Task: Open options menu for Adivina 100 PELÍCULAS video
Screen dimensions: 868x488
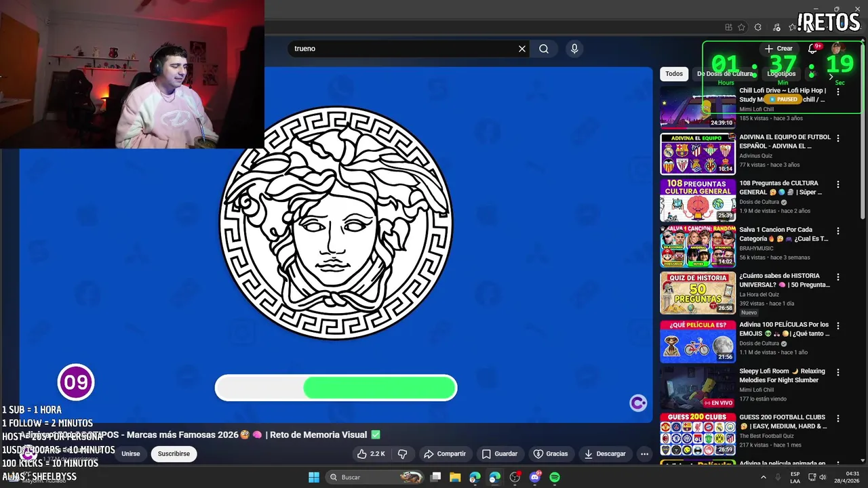Action: tap(838, 326)
